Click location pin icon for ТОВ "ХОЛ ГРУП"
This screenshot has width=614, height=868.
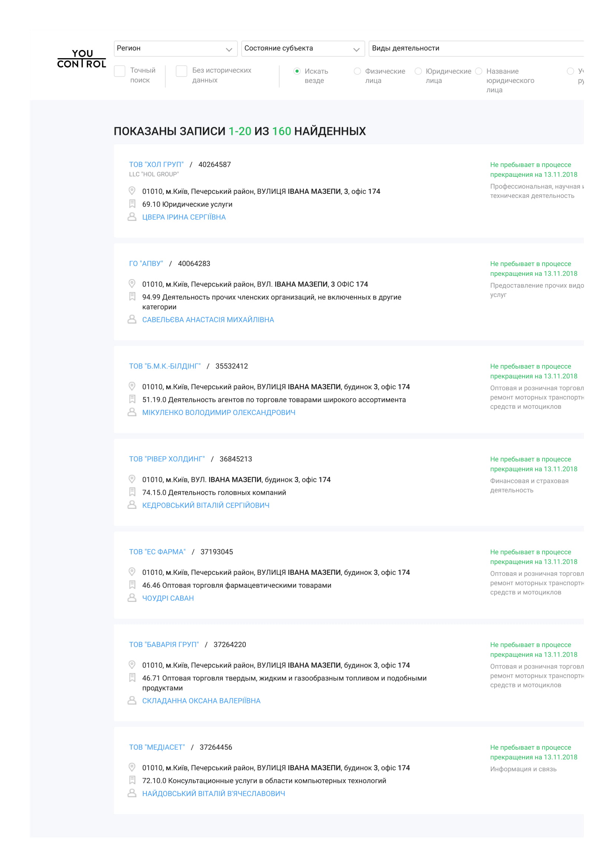[132, 191]
